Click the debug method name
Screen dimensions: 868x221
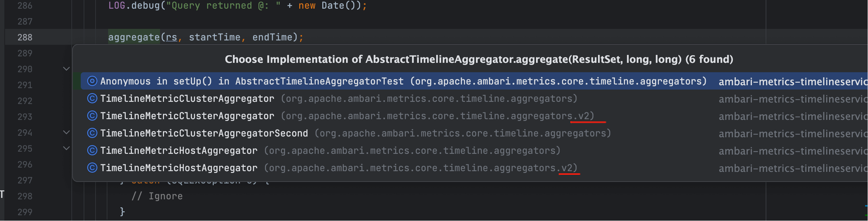click(145, 5)
